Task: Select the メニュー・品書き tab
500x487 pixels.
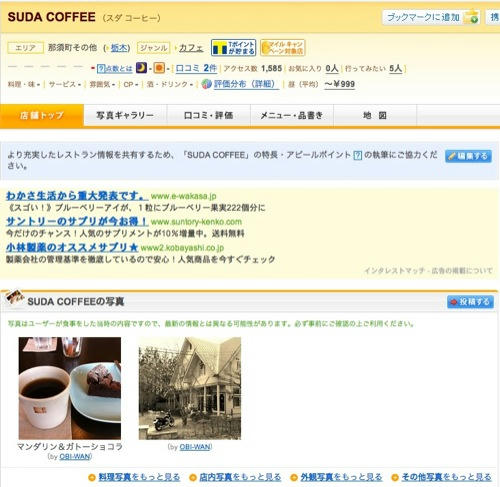Action: (x=292, y=116)
